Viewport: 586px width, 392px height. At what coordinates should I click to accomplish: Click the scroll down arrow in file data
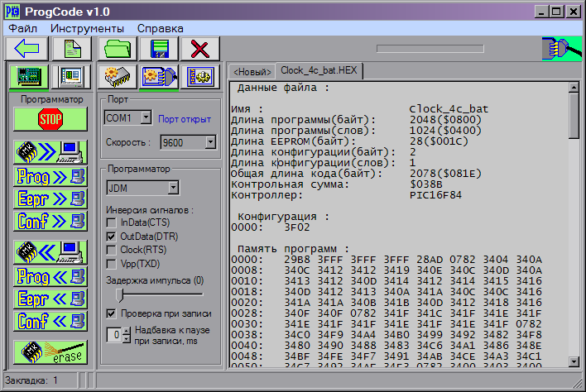[574, 361]
